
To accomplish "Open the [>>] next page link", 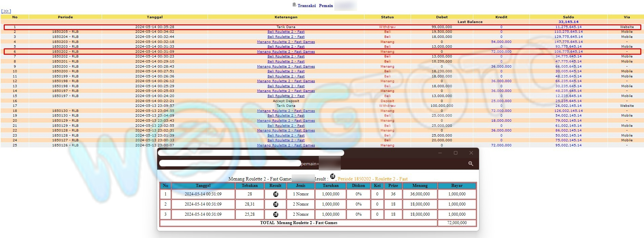I will click(x=6, y=11).
